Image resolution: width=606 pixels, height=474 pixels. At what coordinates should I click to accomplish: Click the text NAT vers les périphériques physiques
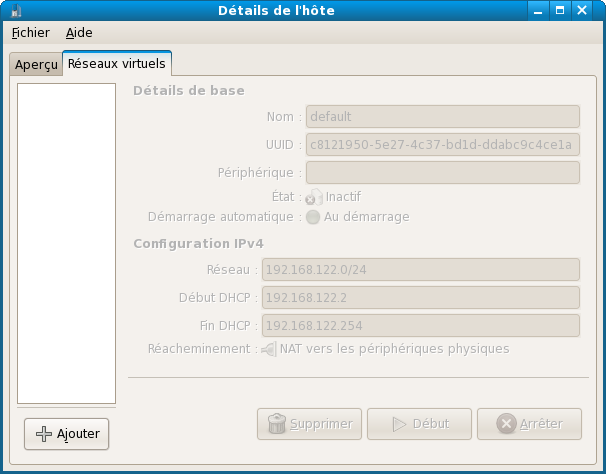pyautogui.click(x=395, y=349)
